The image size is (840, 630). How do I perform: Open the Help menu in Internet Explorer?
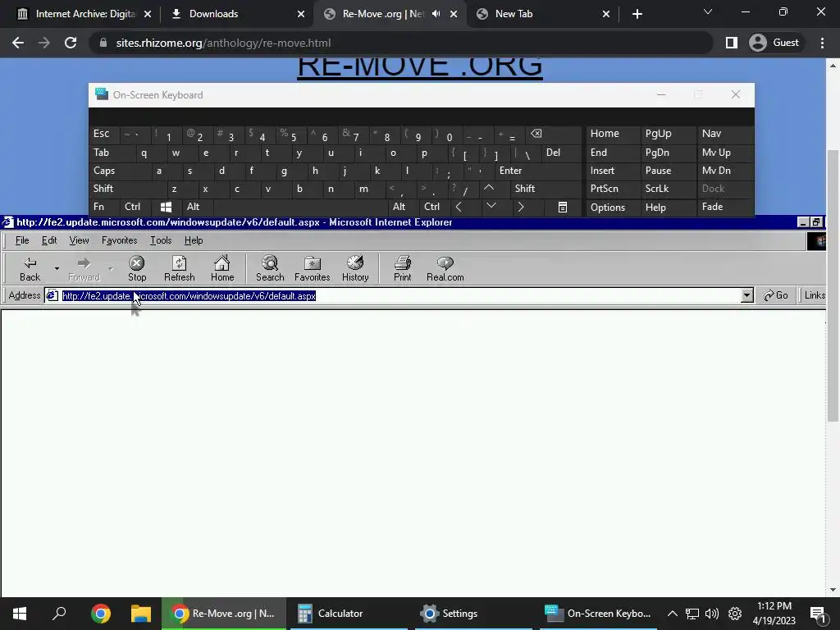(x=194, y=240)
